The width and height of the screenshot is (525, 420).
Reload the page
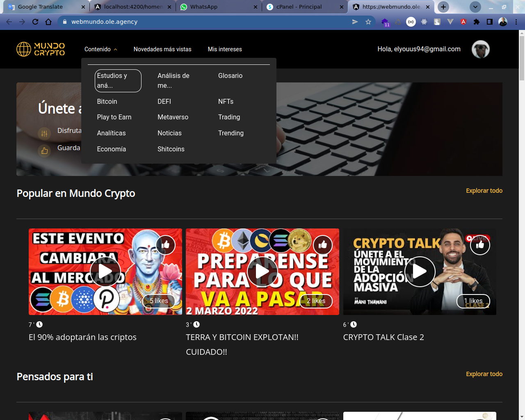35,22
